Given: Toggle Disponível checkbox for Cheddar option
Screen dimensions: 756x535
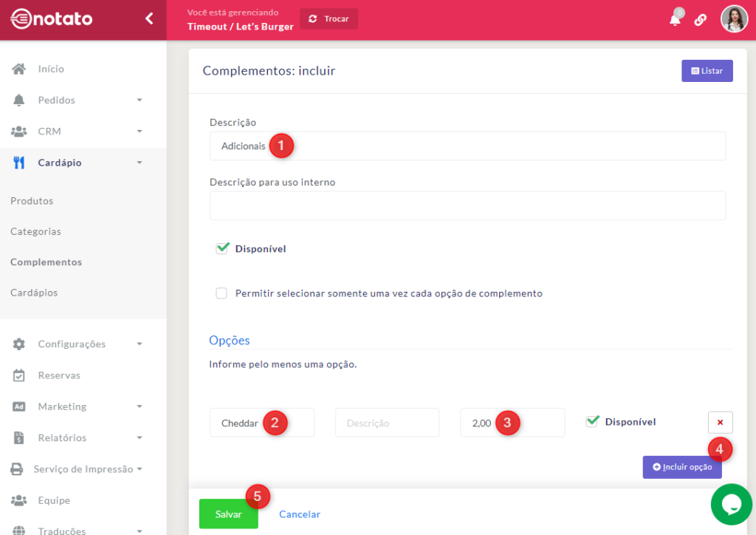Looking at the screenshot, I should click(x=592, y=421).
